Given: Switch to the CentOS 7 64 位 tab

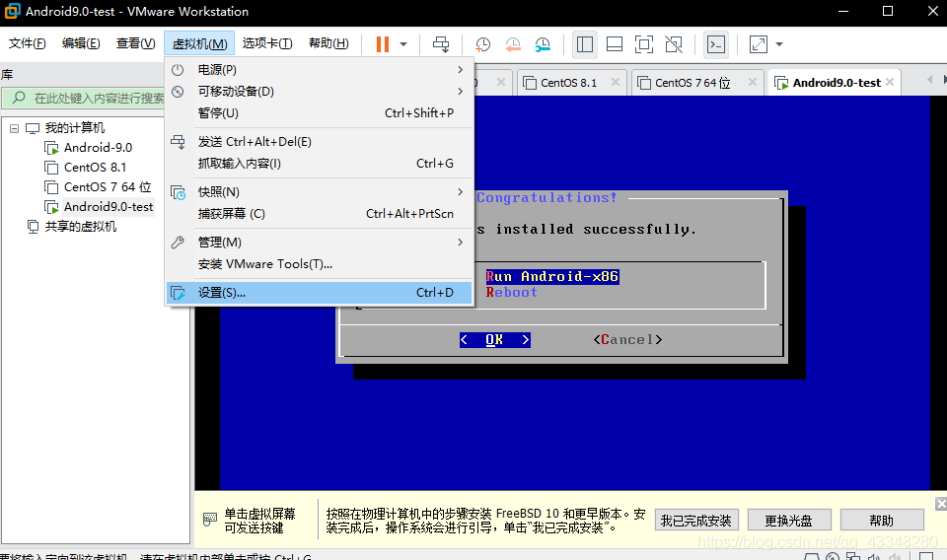Looking at the screenshot, I should (x=692, y=83).
